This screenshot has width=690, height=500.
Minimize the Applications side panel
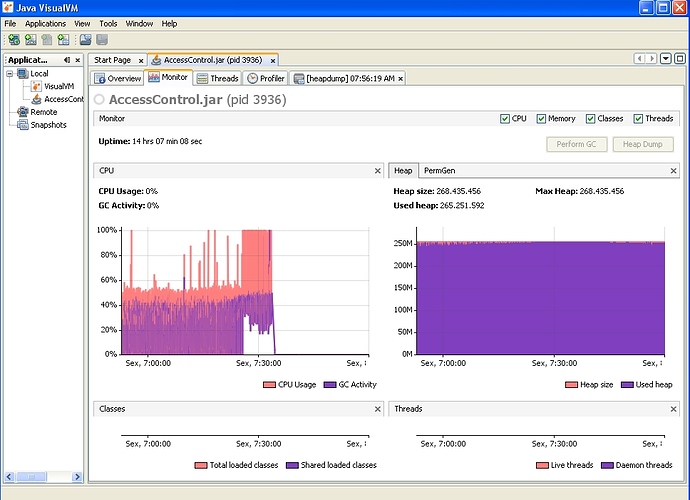[67, 60]
